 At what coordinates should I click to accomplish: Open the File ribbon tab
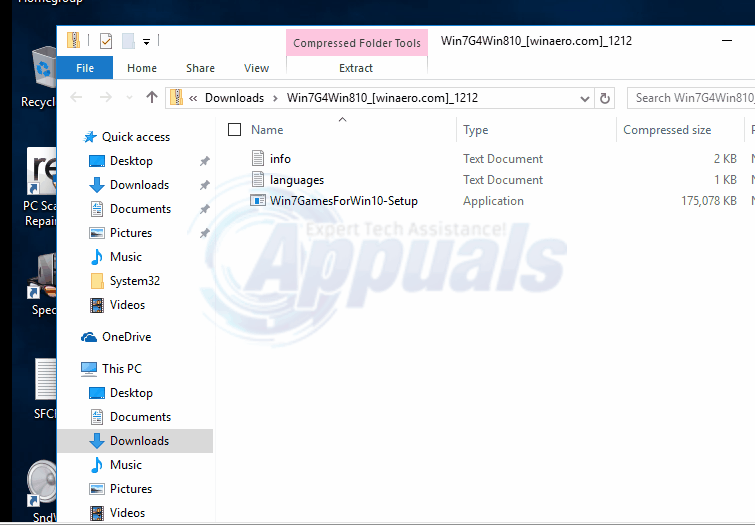pyautogui.click(x=85, y=68)
